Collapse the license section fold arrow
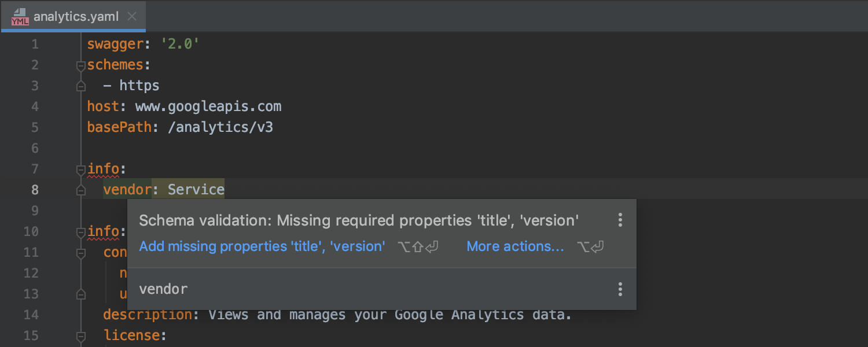 click(x=80, y=336)
